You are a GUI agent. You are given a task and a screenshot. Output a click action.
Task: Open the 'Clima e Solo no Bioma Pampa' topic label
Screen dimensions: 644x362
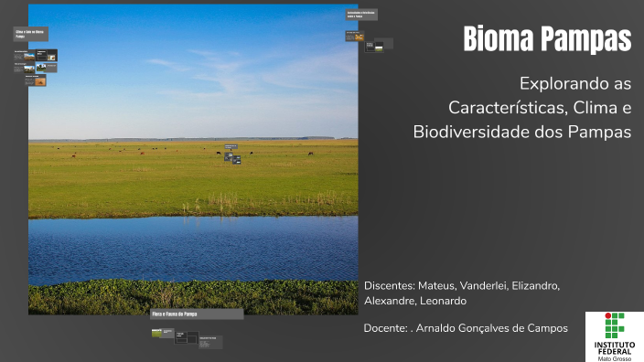tap(31, 34)
